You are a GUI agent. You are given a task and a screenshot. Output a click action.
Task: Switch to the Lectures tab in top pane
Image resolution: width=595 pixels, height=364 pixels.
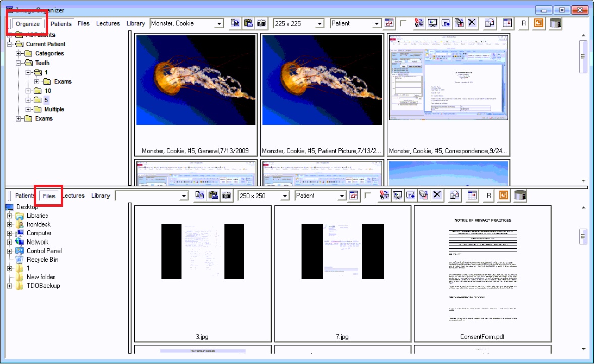pos(108,23)
